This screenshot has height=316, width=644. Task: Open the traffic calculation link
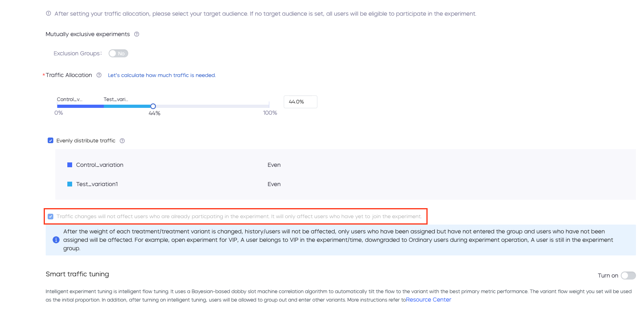coord(162,75)
